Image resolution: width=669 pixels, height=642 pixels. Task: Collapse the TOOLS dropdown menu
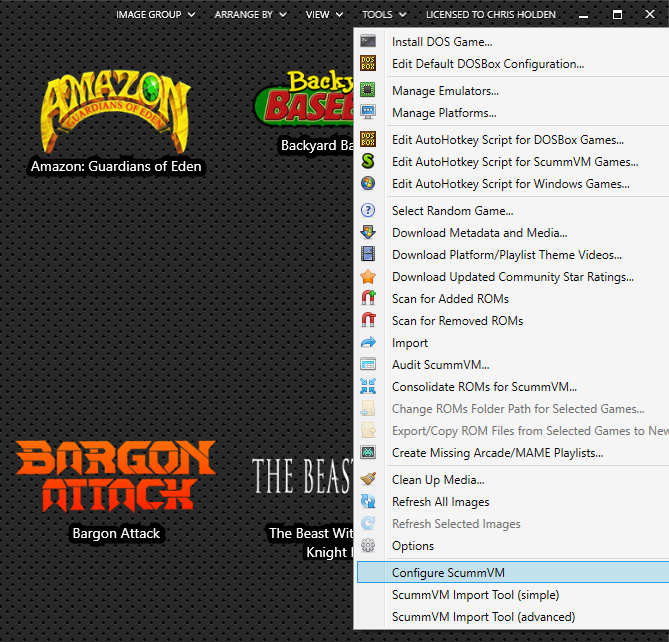[x=384, y=15]
